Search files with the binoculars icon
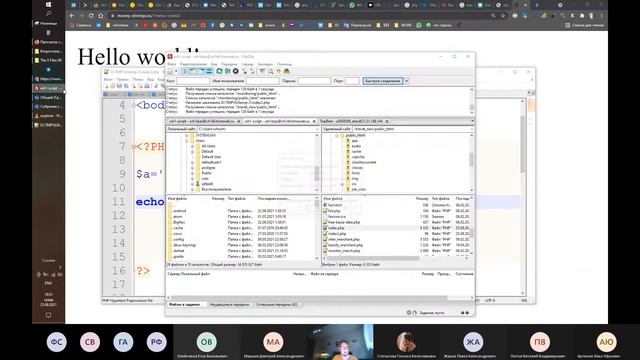 click(x=287, y=71)
